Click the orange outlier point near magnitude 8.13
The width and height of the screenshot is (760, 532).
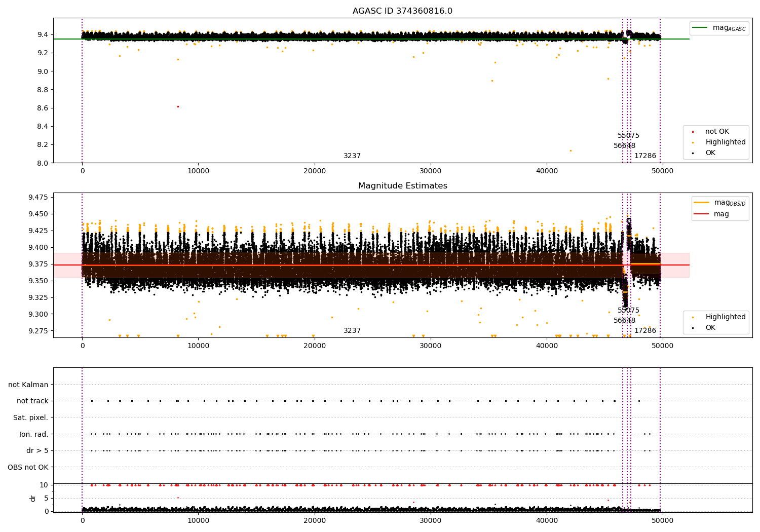coord(571,150)
